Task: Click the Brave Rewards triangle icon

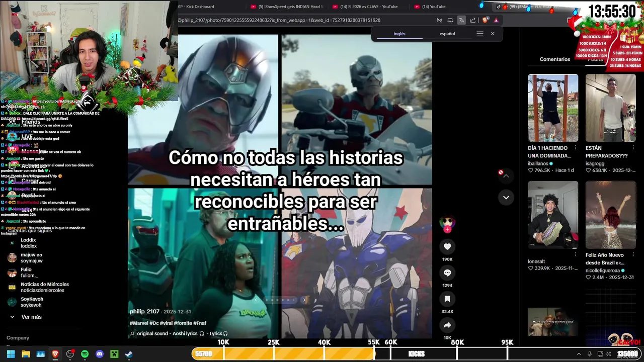Action: (x=496, y=20)
